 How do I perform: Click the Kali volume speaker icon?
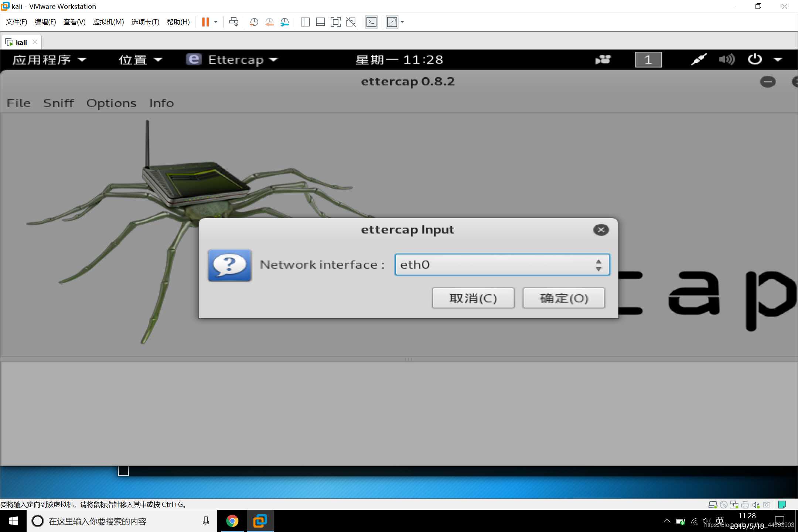click(726, 59)
